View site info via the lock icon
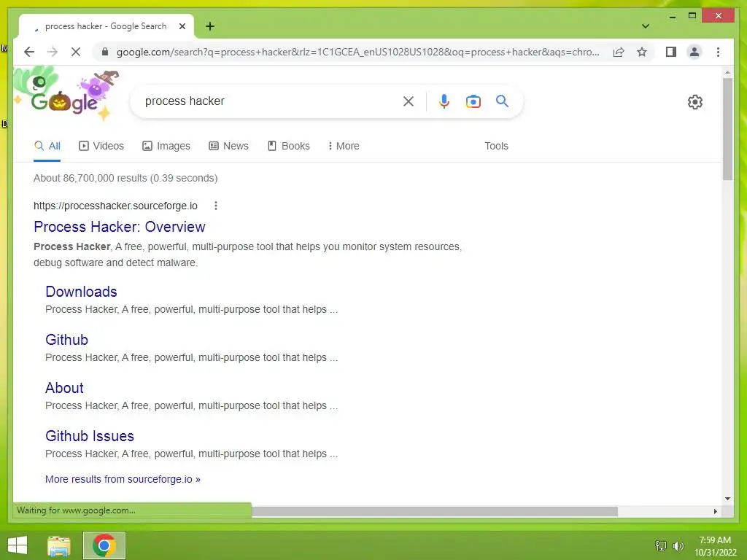This screenshot has width=747, height=560. click(x=105, y=52)
